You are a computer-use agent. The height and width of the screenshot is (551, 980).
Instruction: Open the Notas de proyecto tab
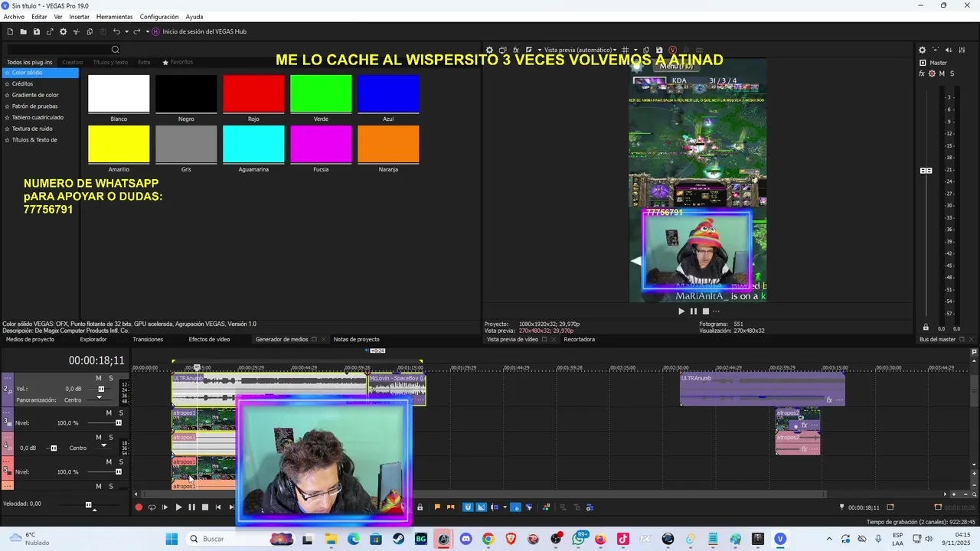tap(356, 339)
